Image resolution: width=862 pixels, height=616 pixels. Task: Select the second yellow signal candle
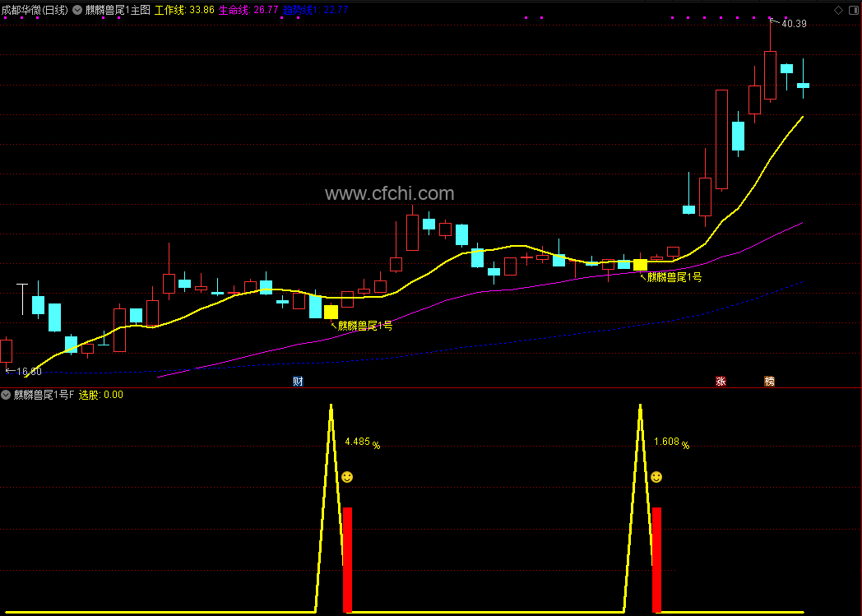(x=641, y=265)
